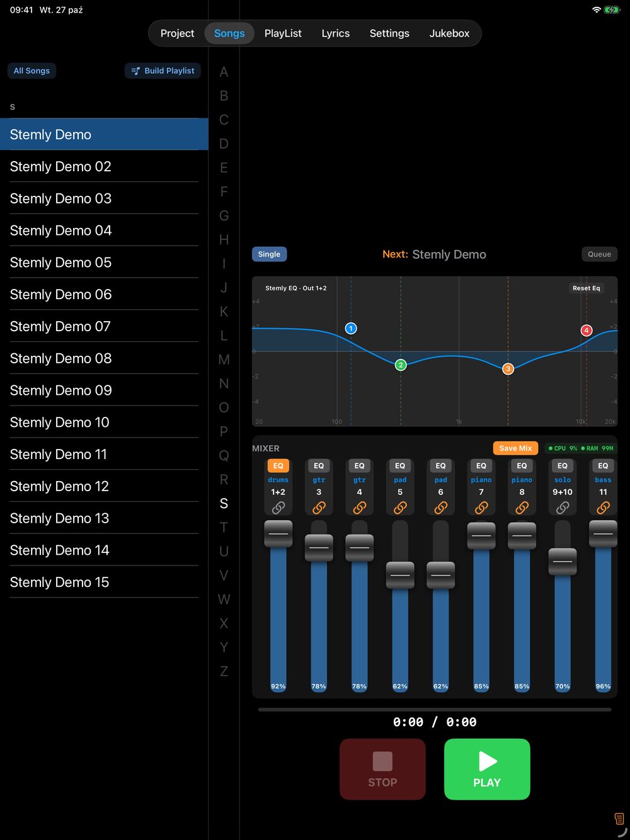Toggle the Single playback mode

click(x=269, y=254)
